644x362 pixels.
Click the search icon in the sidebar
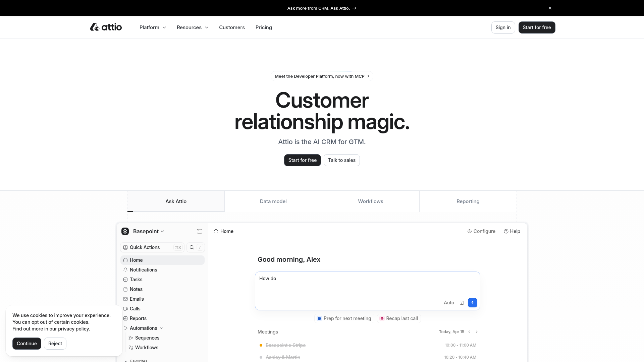(192, 247)
